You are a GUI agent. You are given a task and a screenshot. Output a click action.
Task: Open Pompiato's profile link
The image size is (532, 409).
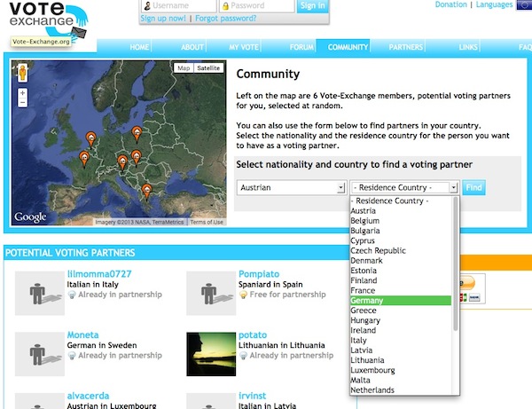tap(259, 274)
